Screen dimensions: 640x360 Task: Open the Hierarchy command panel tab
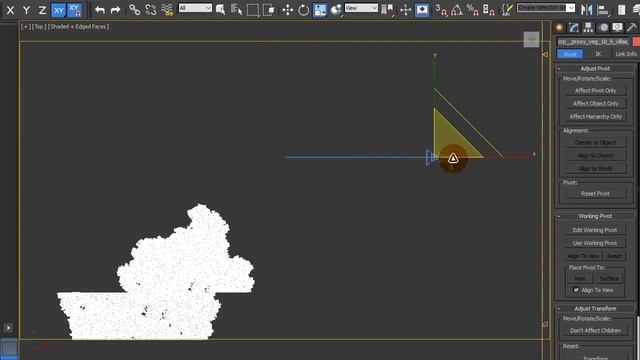(588, 28)
